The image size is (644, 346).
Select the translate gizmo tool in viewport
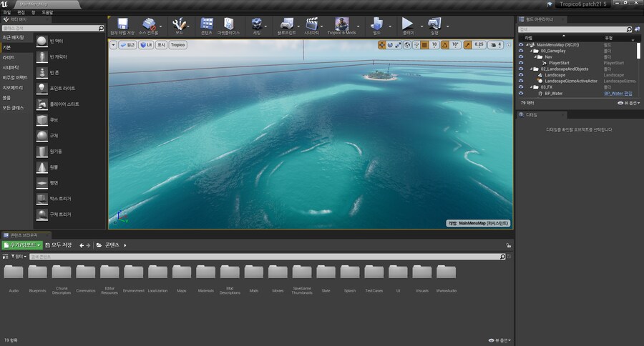click(382, 45)
